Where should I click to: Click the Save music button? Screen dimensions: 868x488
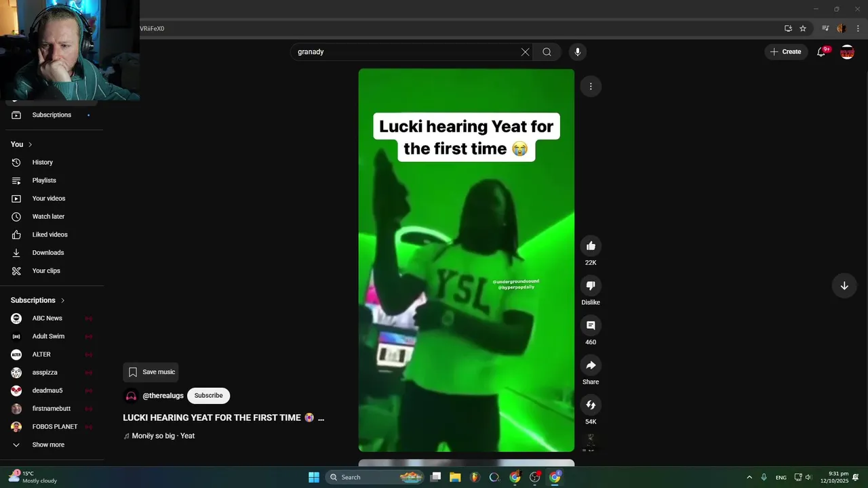[151, 372]
